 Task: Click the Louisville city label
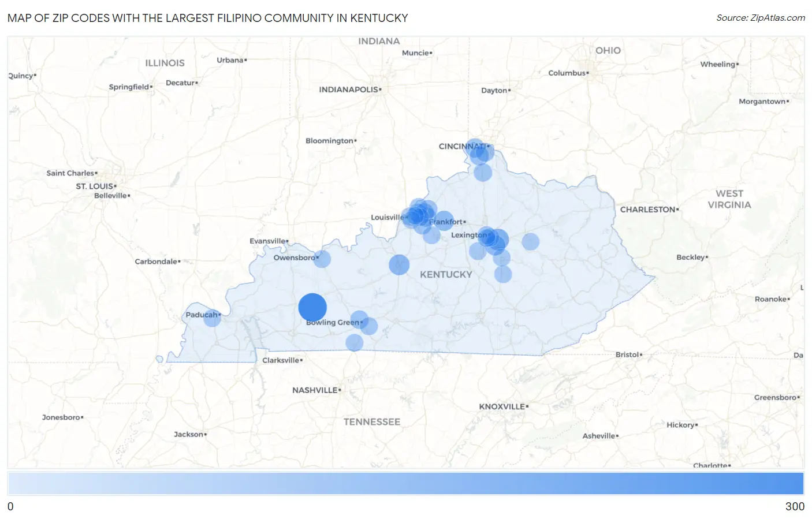[388, 218]
